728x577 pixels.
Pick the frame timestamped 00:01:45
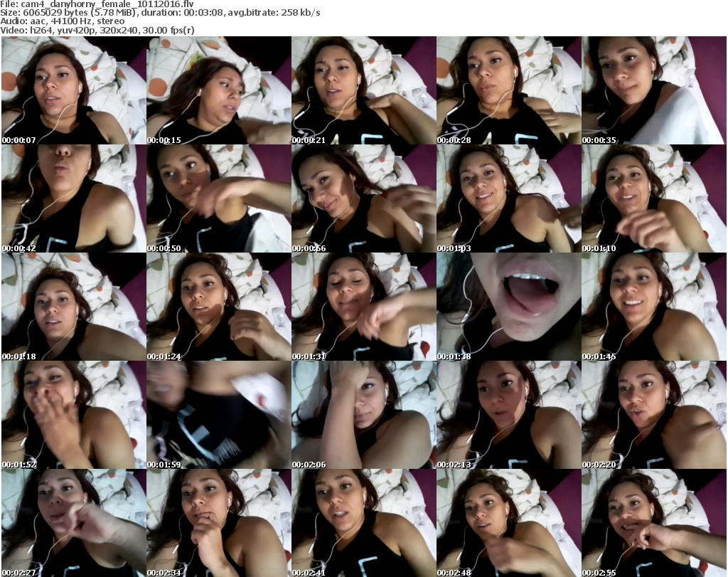(x=654, y=307)
